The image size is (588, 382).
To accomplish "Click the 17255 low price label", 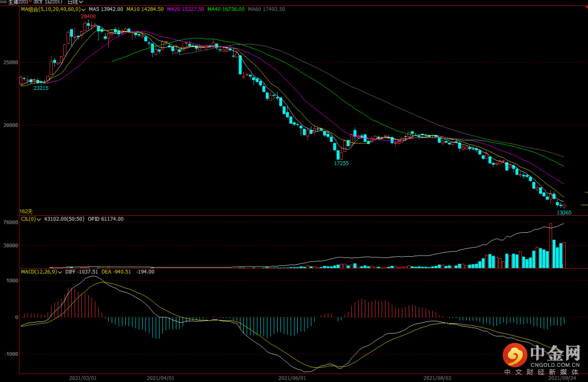I will 341,163.
